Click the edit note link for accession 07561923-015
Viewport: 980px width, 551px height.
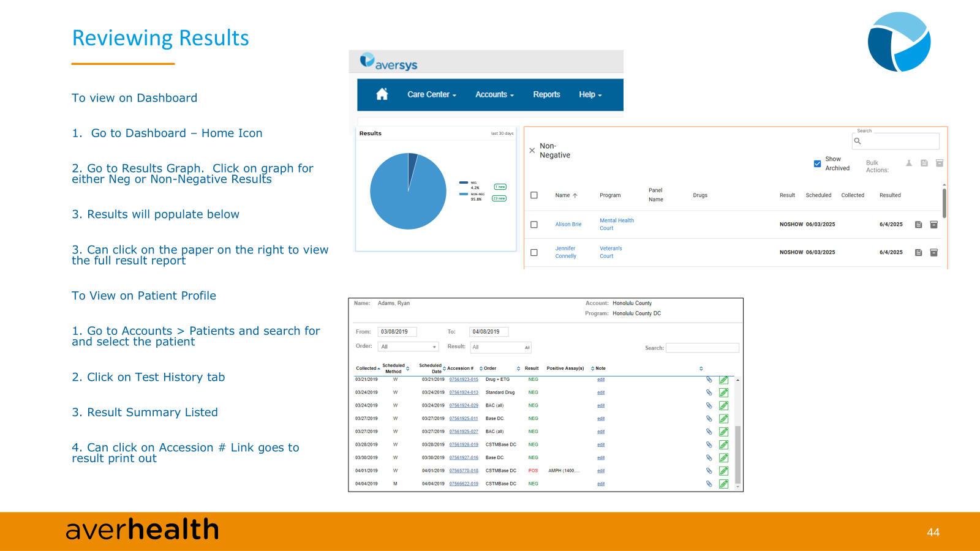click(x=601, y=380)
